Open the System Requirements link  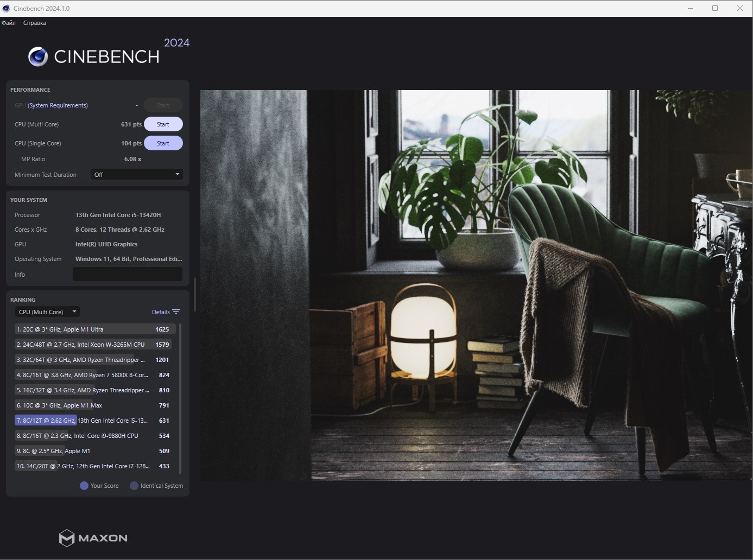[58, 105]
